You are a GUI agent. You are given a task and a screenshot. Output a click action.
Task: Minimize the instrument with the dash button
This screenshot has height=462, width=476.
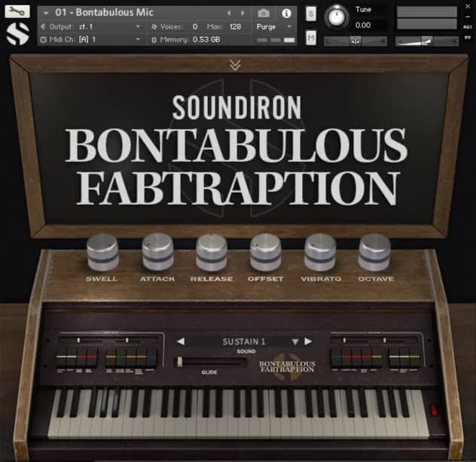468,17
